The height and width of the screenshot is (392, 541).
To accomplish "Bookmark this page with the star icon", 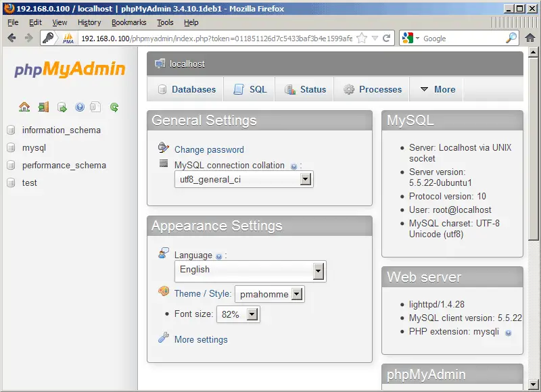I will tap(362, 38).
